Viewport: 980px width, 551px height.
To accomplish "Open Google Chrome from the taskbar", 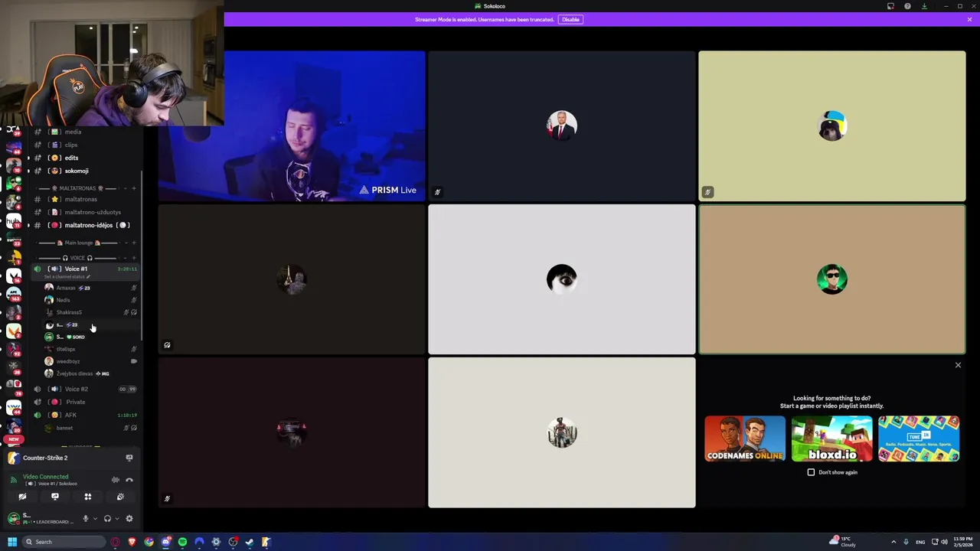I will 149,542.
